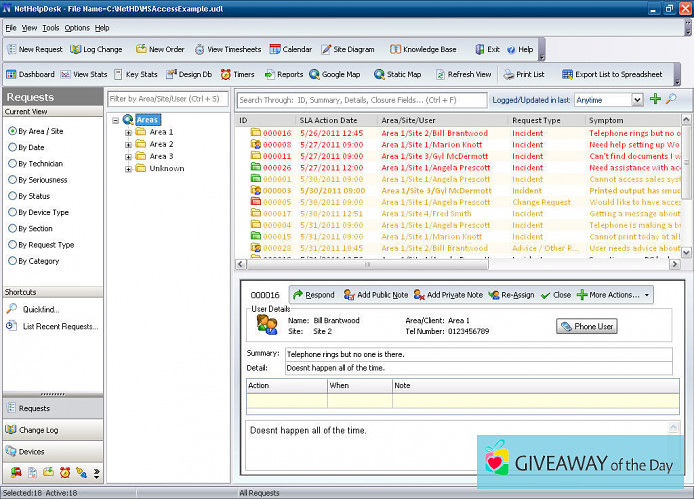Screen dimensions: 694x499
Task: Launch the Timers tool
Action: pos(237,74)
